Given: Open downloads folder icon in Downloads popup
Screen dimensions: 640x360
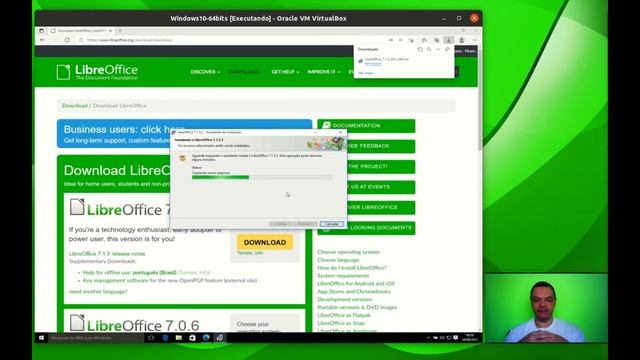Looking at the screenshot, I should point(420,49).
